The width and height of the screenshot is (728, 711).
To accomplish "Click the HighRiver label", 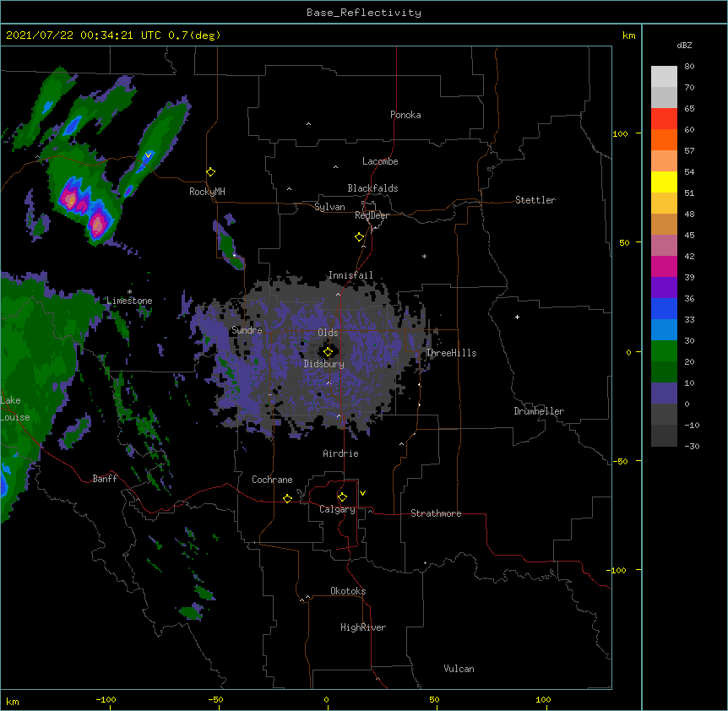I will click(363, 627).
